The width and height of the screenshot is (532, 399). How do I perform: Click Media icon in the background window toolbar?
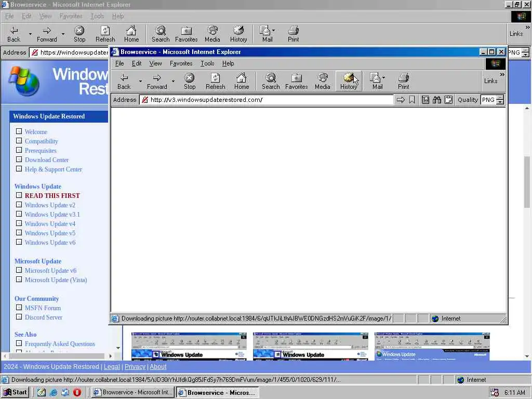pyautogui.click(x=212, y=34)
